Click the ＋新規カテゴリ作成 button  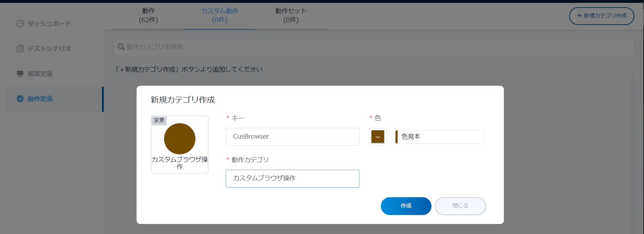tap(602, 16)
